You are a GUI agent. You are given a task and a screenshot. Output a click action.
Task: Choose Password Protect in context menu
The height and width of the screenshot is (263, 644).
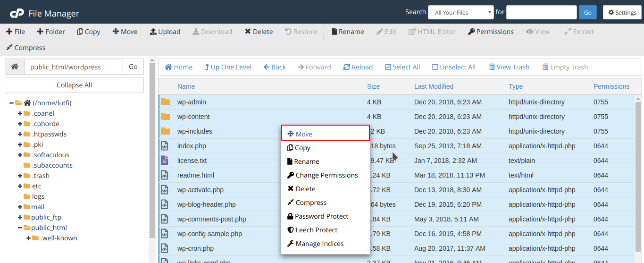[325, 216]
